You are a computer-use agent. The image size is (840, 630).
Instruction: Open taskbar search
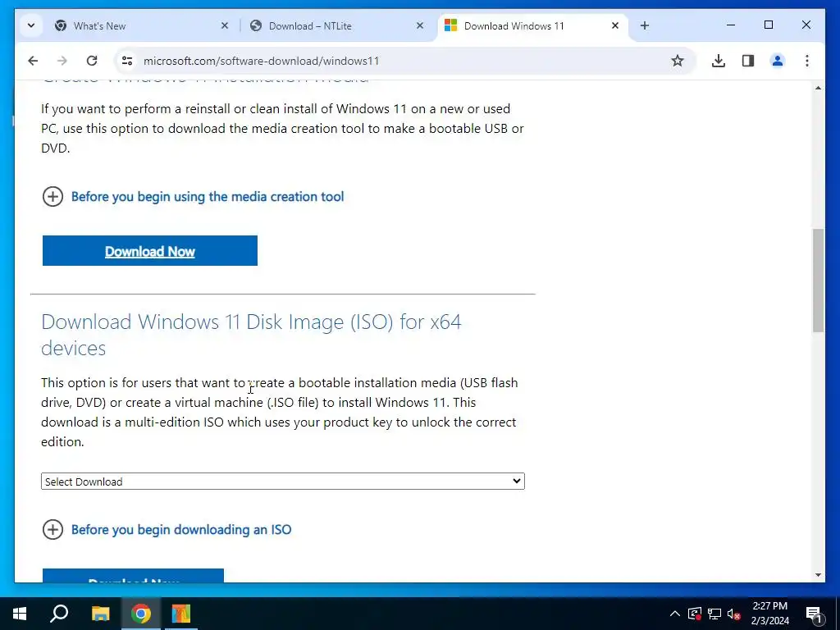point(59,614)
